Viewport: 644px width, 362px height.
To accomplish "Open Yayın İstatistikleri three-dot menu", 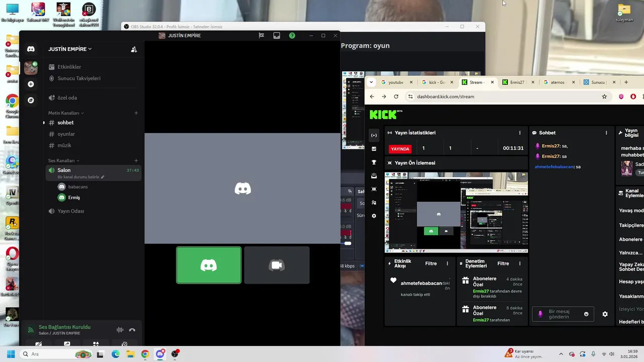I will pyautogui.click(x=520, y=133).
